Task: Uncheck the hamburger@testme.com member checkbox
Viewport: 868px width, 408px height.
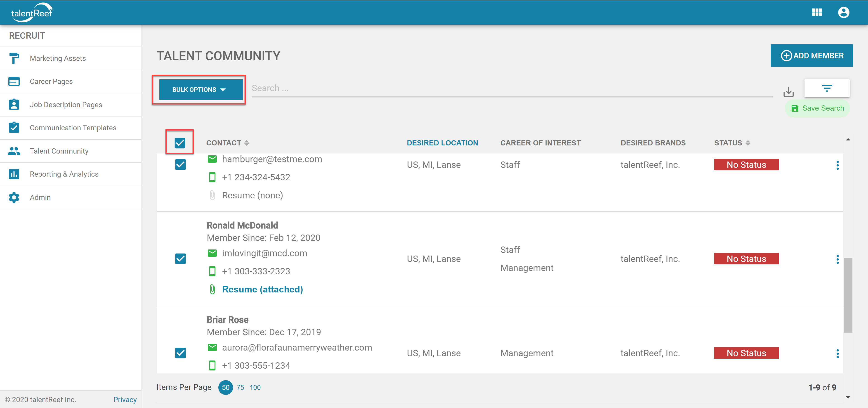Action: point(181,165)
